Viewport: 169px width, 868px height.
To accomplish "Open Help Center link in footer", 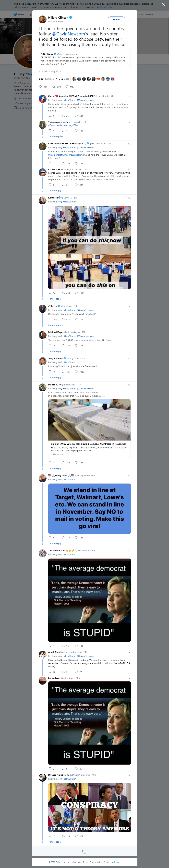I will point(76,862).
